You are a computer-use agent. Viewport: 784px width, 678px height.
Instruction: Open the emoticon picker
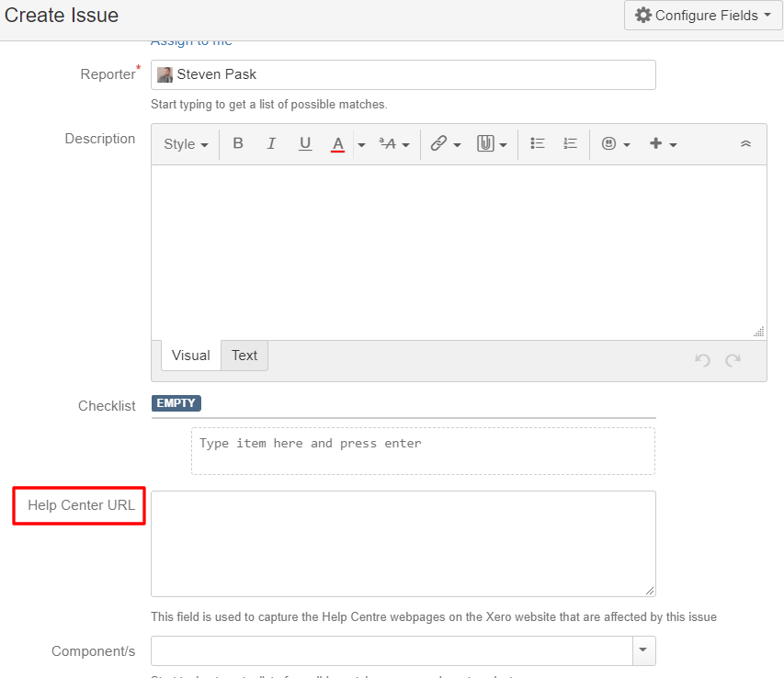pos(616,144)
